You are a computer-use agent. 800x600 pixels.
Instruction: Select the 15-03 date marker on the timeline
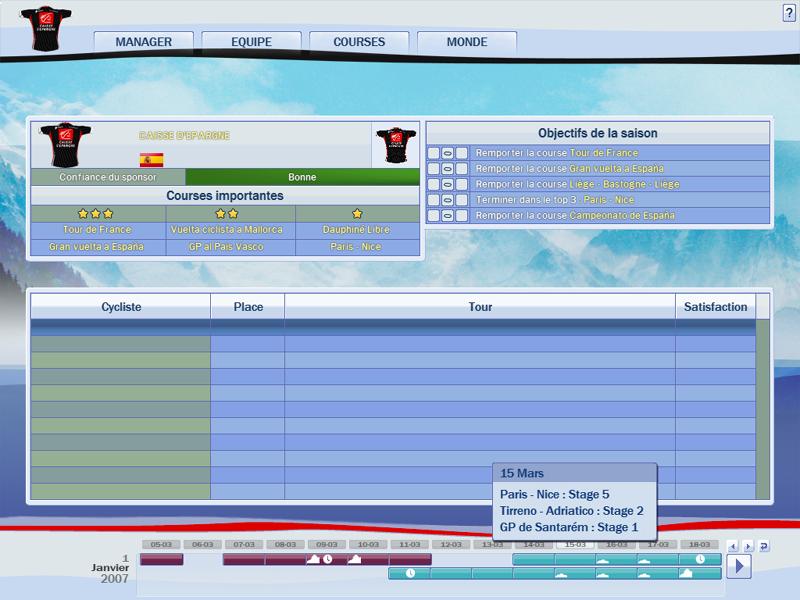[x=574, y=545]
